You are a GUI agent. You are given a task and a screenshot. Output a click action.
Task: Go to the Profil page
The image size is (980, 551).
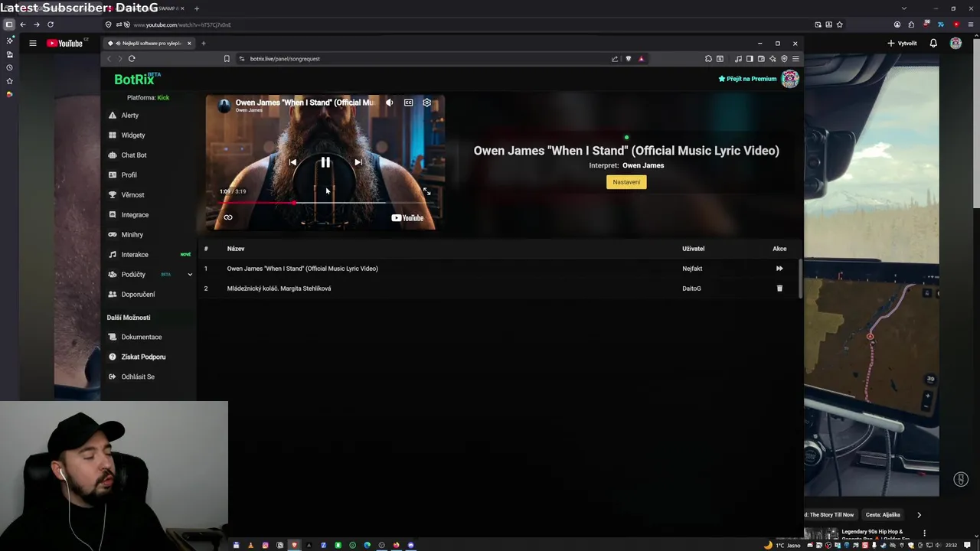coord(129,175)
